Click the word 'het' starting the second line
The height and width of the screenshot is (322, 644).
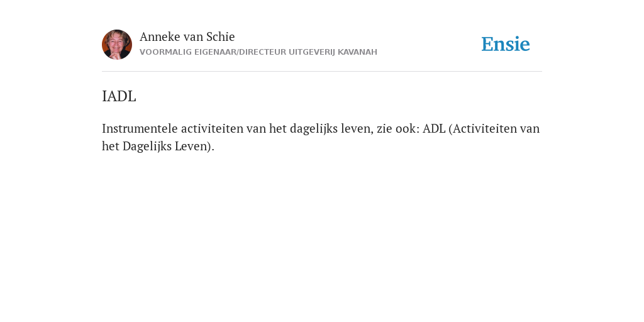tap(111, 146)
